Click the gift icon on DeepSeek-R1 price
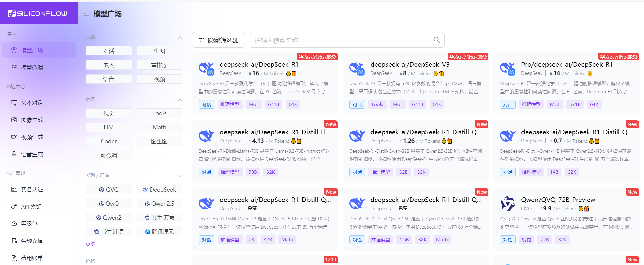The height and width of the screenshot is (265, 644). point(294,74)
